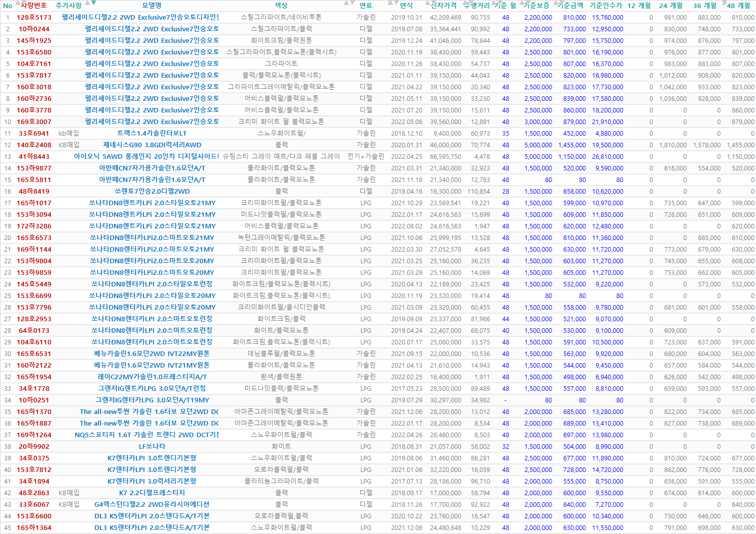
Task: Click the model year date 2019.10.31
Action: 406,17
